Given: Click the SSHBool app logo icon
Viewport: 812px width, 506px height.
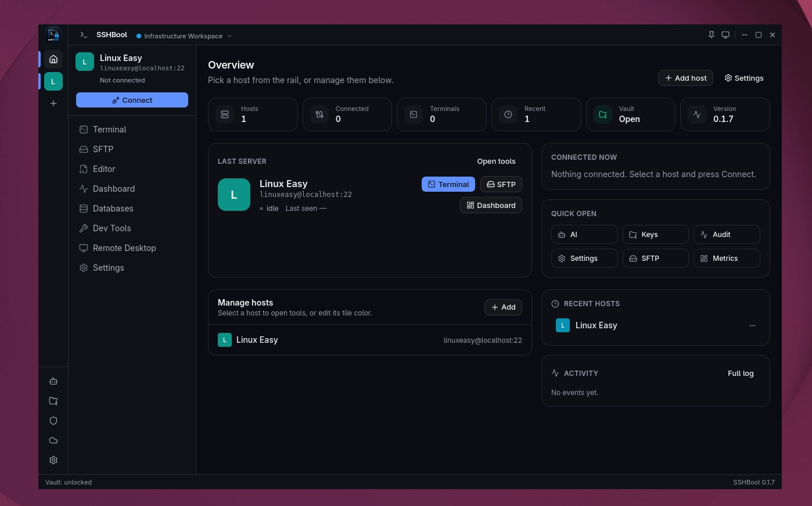Looking at the screenshot, I should click(53, 35).
